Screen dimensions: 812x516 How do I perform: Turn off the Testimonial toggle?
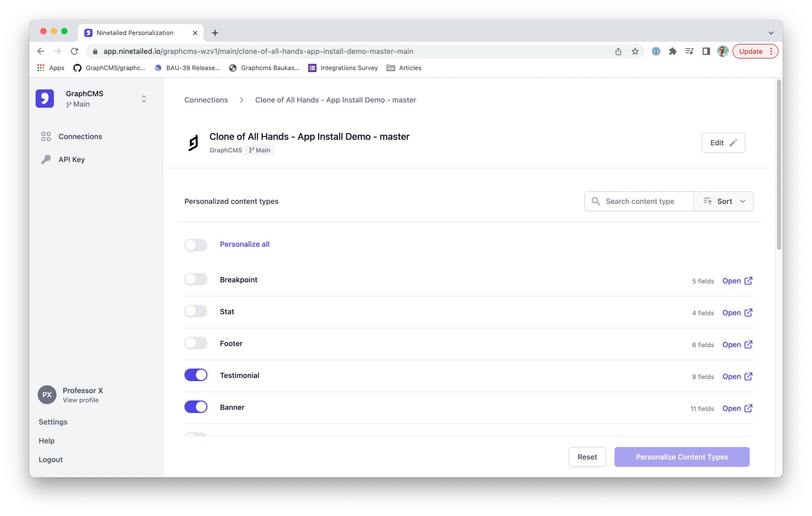coord(196,375)
